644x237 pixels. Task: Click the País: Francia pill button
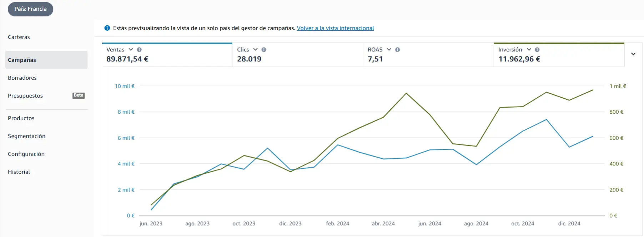30,9
